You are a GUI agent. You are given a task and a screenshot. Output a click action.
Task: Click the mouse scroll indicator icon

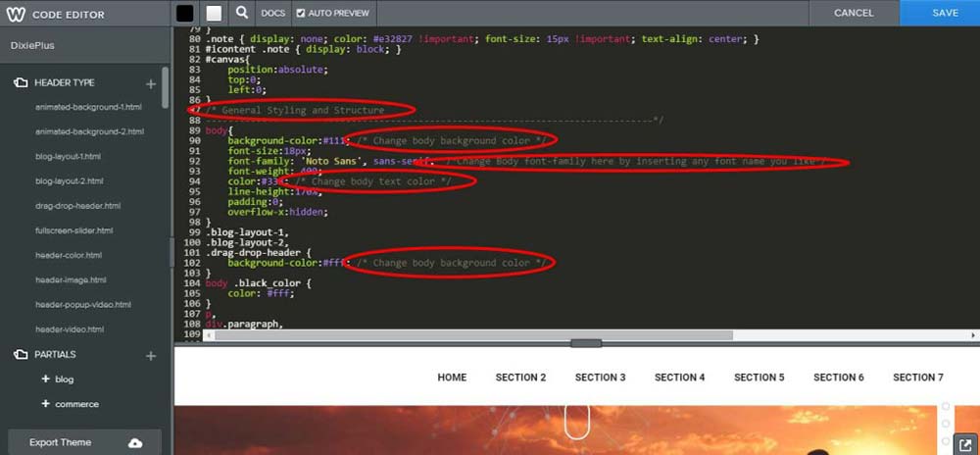pos(576,421)
